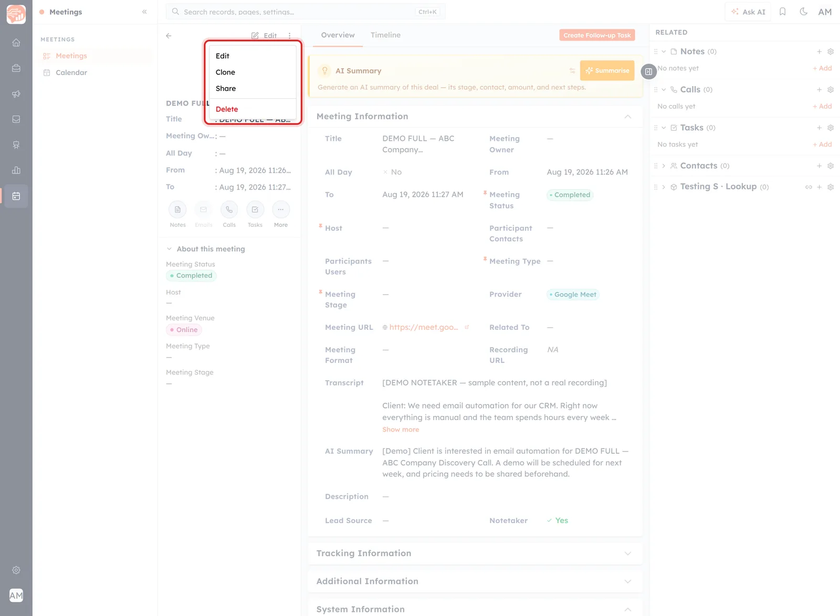
Task: Click the back arrow in record panel
Action: tap(169, 36)
